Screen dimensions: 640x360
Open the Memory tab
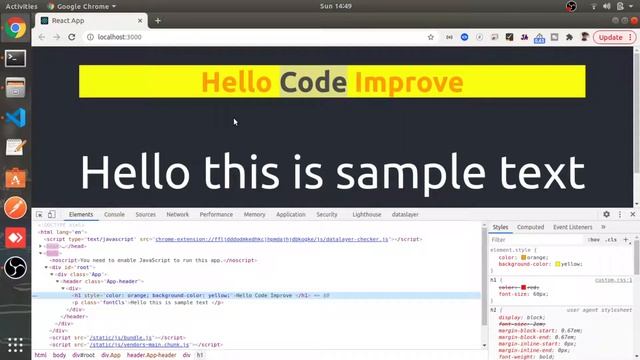pyautogui.click(x=255, y=214)
